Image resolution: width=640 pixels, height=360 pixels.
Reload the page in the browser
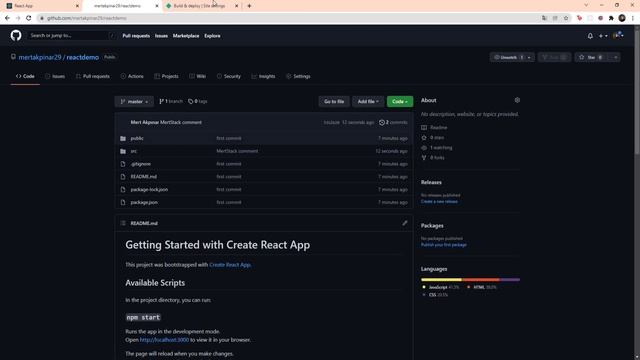pos(29,18)
